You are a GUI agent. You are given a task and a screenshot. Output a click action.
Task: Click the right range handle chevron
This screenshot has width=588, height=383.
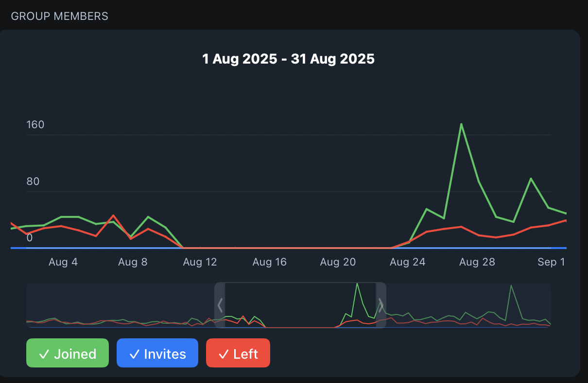tap(381, 305)
